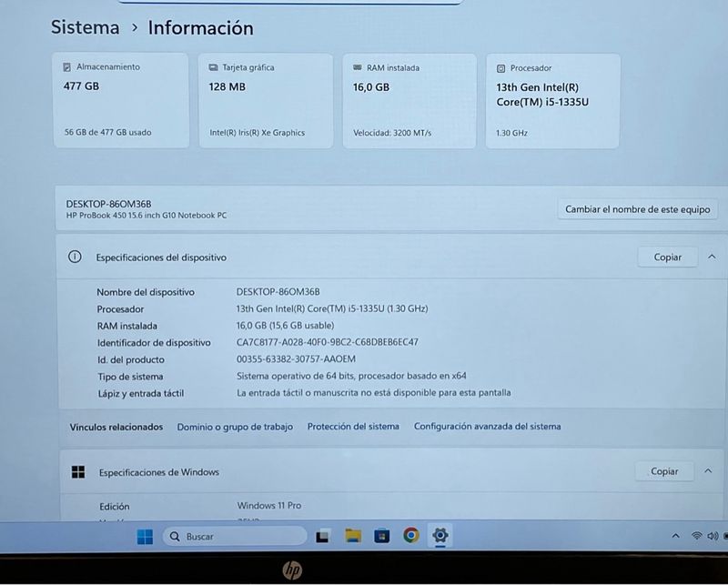Copy the Windows specifications
Viewport: 728px width, 585px height.
pyautogui.click(x=664, y=471)
